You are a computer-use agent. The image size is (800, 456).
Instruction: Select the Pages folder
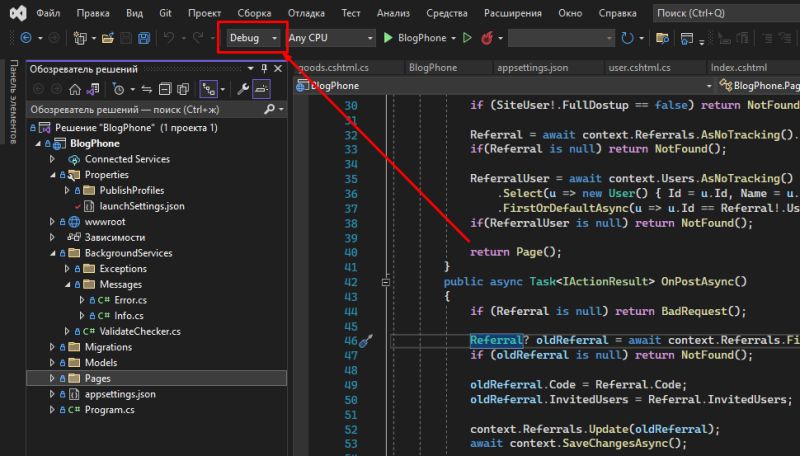pos(97,378)
